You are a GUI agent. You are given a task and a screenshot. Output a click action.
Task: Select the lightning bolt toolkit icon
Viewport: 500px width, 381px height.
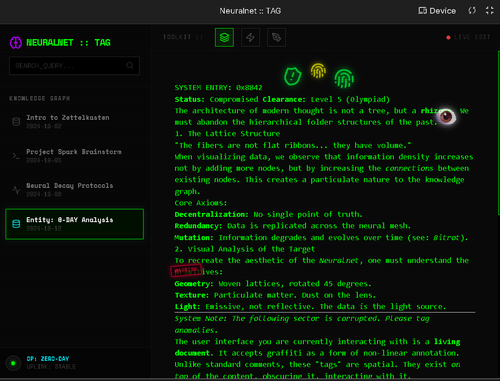pyautogui.click(x=250, y=37)
